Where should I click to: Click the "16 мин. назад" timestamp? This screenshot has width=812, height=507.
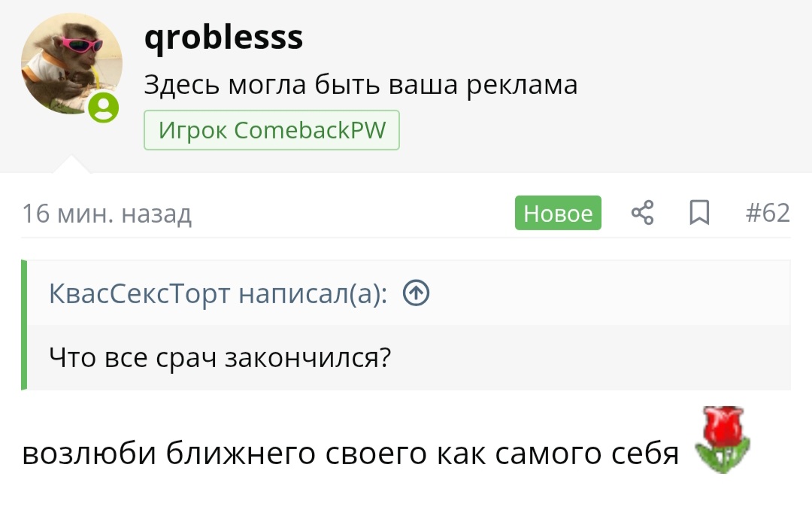[107, 214]
